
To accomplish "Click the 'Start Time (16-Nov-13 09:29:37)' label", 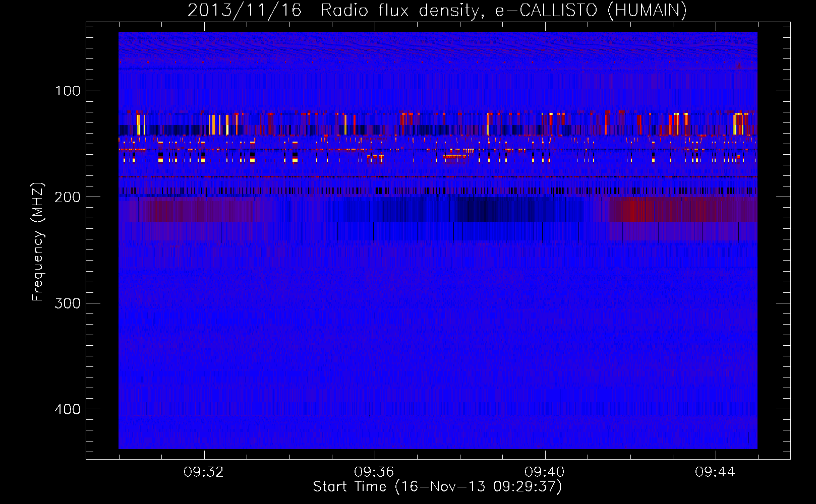I will [x=437, y=487].
